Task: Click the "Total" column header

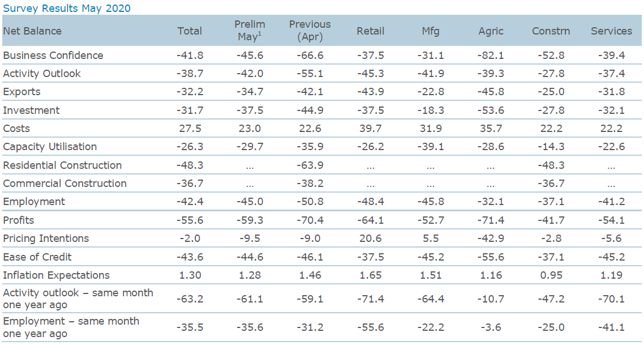Action: point(190,31)
